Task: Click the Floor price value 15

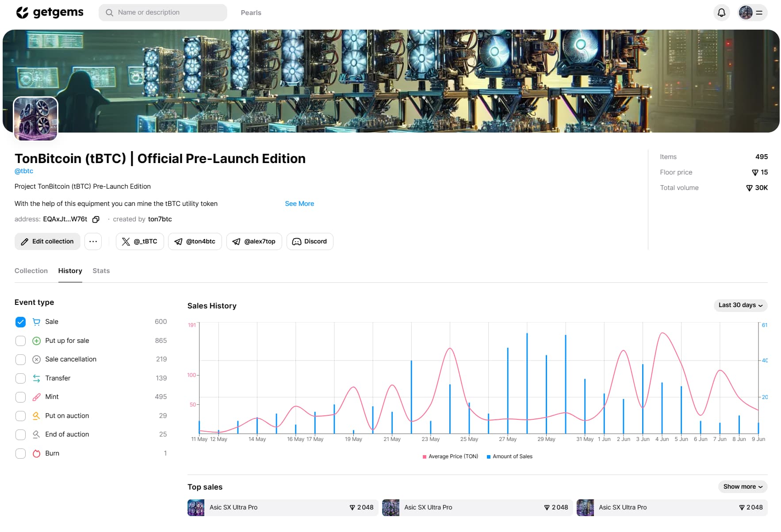Action: (764, 172)
